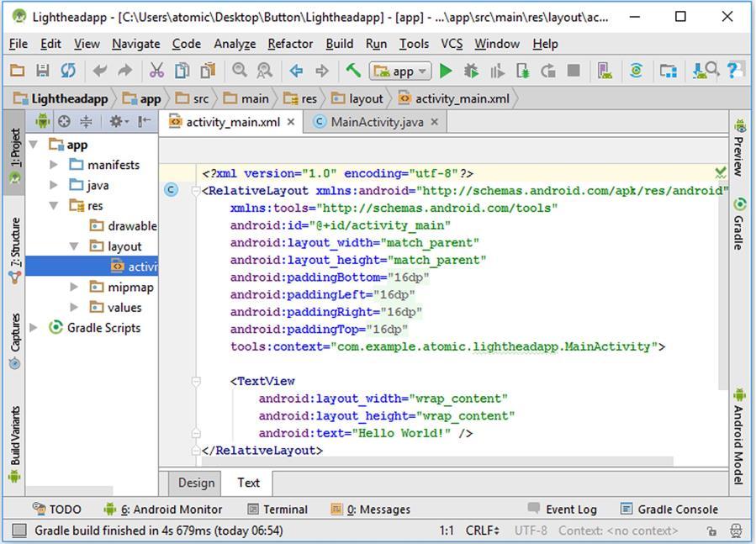
Task: Toggle the Build Variants tool window
Action: tap(15, 443)
